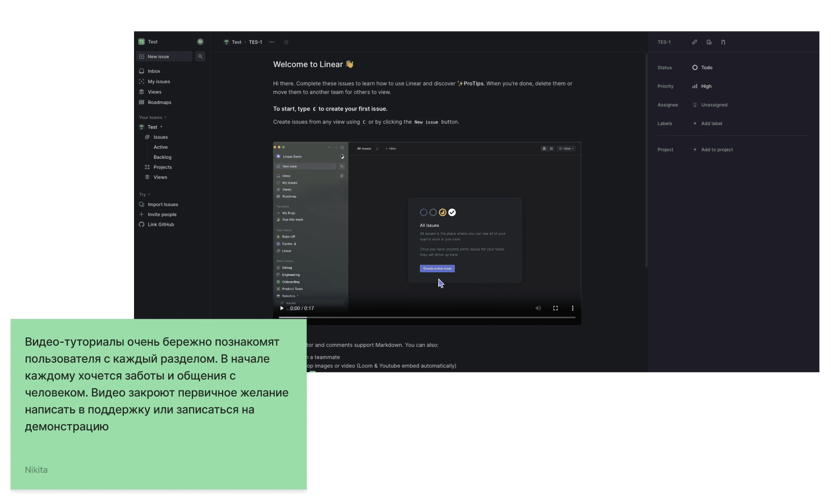Click the Roadmaps map icon
831x504 pixels.
point(141,102)
